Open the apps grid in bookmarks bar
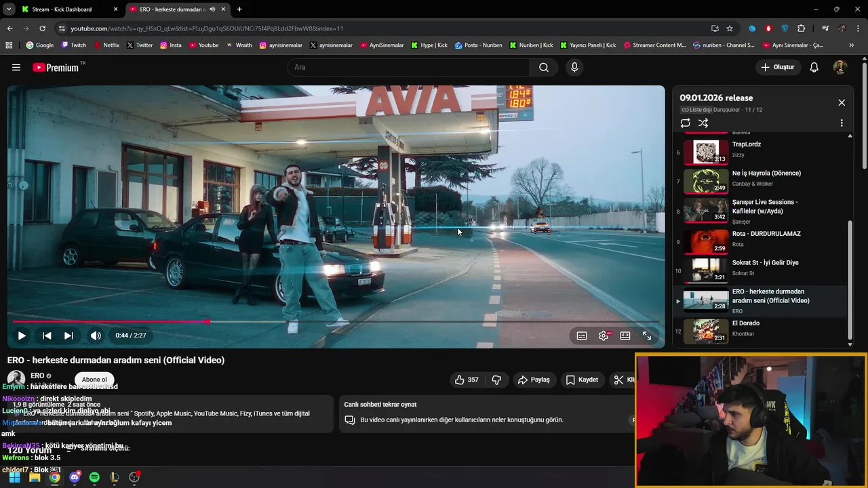The image size is (868, 488). [x=9, y=45]
